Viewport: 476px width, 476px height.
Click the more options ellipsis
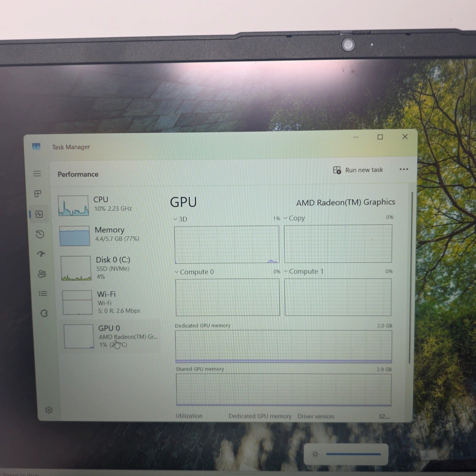404,169
